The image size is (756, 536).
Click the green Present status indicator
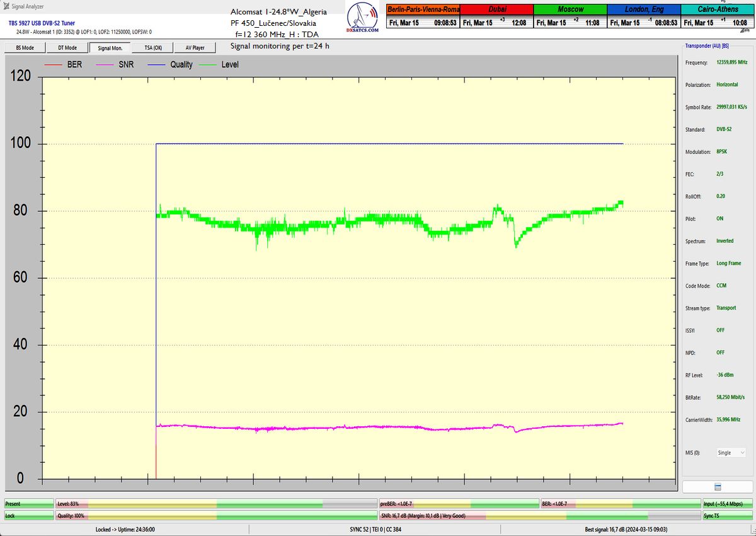pos(29,504)
